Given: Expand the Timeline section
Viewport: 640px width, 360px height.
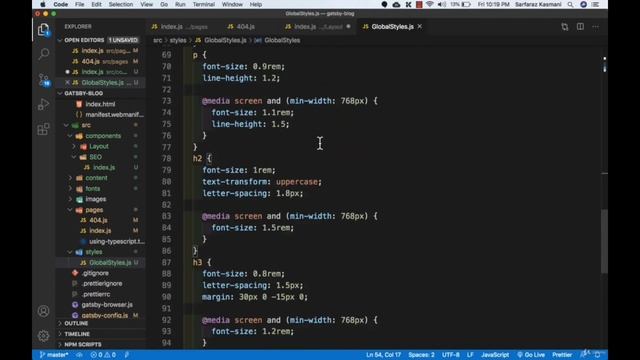Looking at the screenshot, I should tap(60, 334).
